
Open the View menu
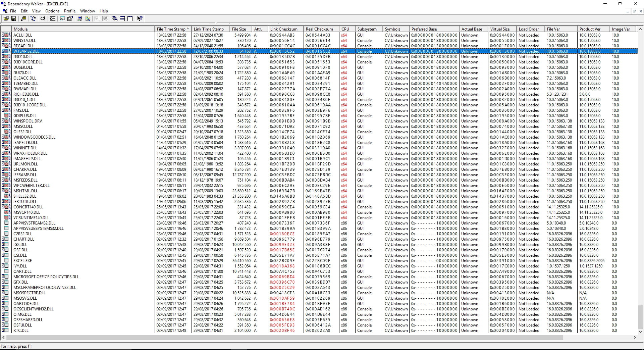point(36,11)
